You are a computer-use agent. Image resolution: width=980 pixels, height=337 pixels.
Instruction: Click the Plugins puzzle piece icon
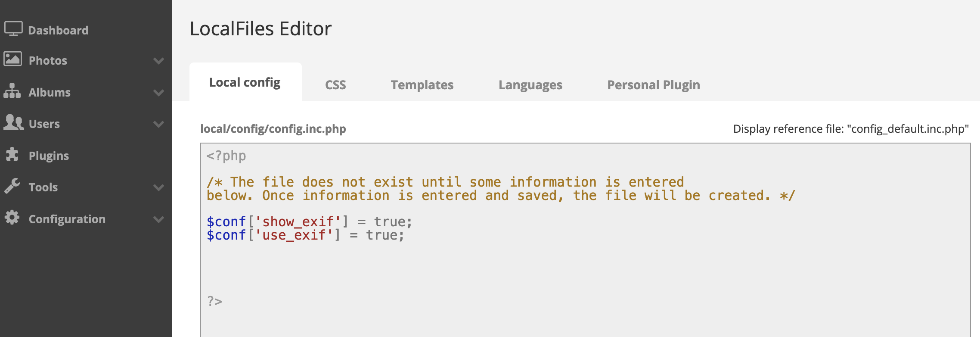(12, 155)
